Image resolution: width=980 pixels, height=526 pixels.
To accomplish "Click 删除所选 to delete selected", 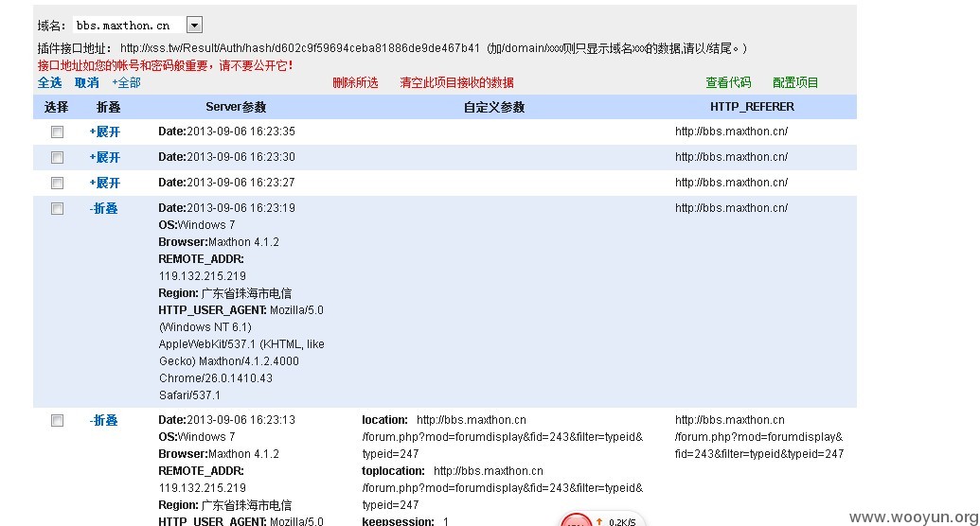I will pos(355,82).
